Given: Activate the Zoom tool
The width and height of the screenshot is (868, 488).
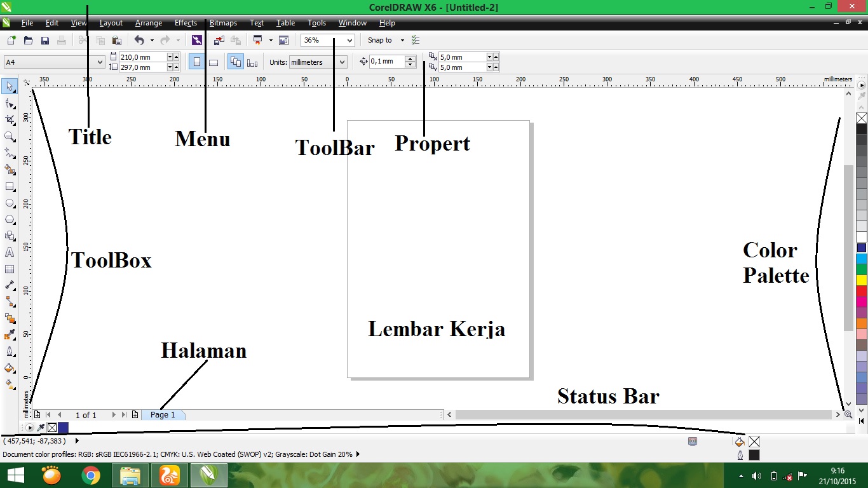Looking at the screenshot, I should 9,136.
